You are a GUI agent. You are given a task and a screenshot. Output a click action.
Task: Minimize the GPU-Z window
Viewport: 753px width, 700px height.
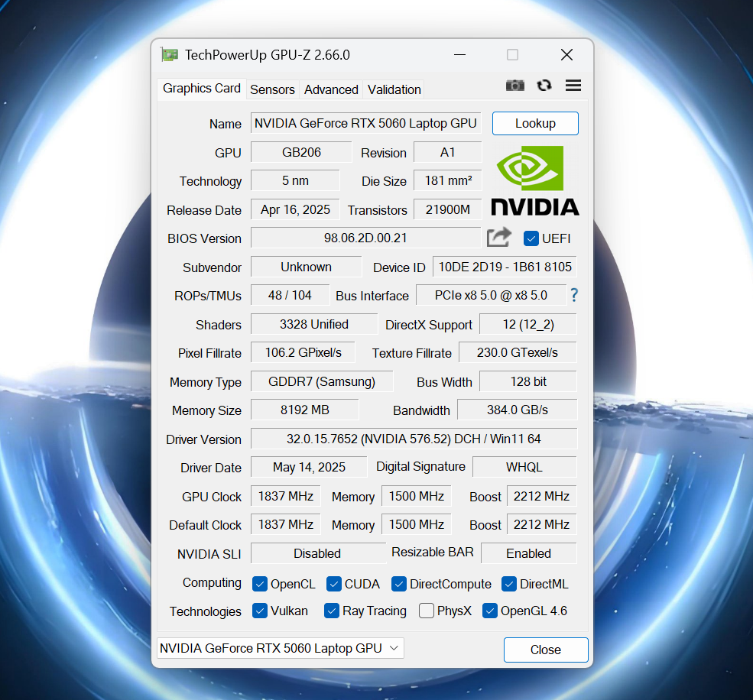(459, 55)
